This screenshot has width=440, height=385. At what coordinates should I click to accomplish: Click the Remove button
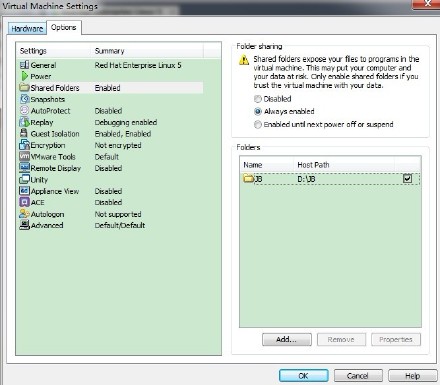click(x=341, y=340)
